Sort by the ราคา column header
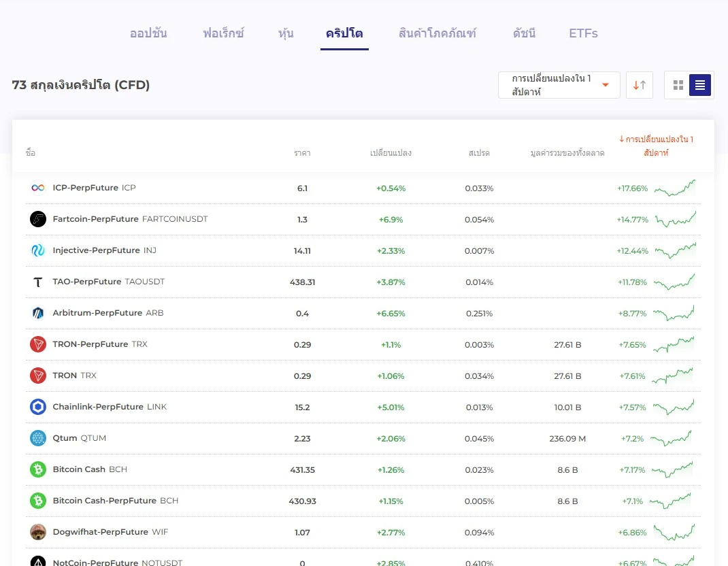The image size is (728, 566). coord(302,153)
